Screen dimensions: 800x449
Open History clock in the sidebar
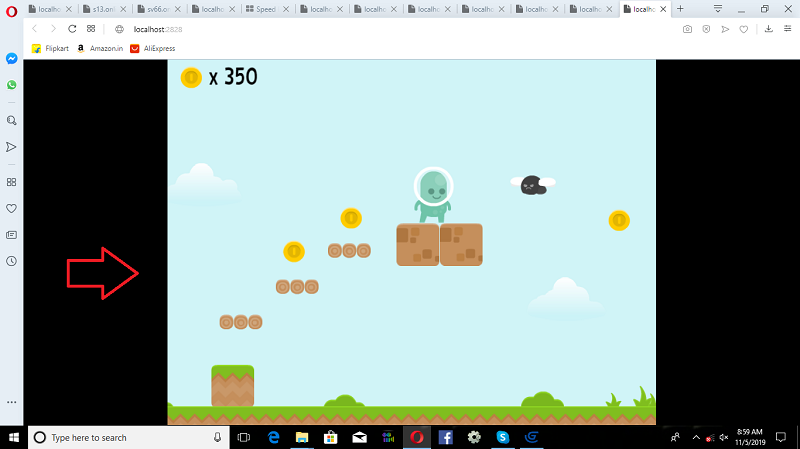click(11, 261)
